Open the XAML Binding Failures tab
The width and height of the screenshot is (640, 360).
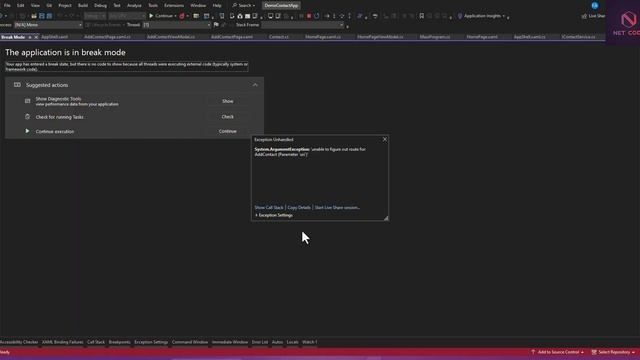pyautogui.click(x=62, y=342)
